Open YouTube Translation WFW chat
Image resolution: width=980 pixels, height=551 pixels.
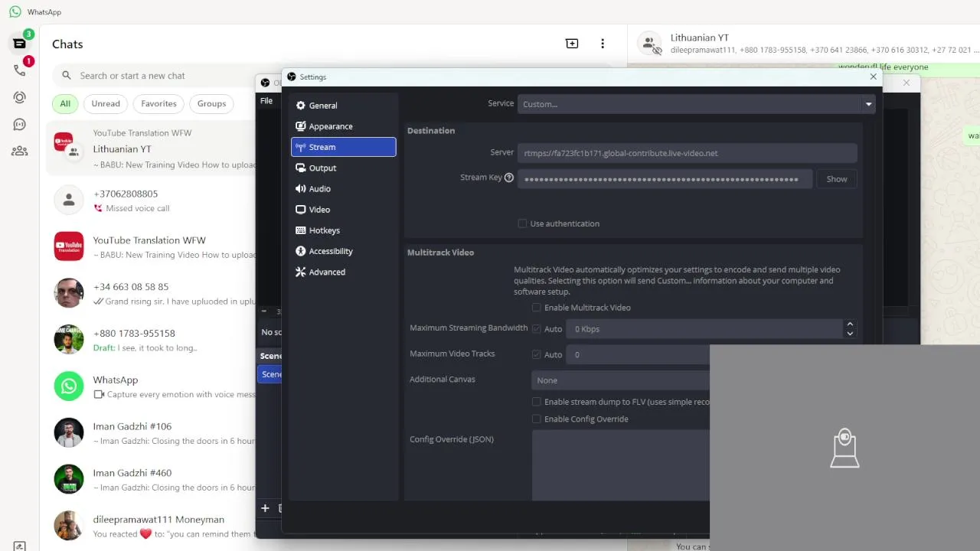pyautogui.click(x=152, y=247)
